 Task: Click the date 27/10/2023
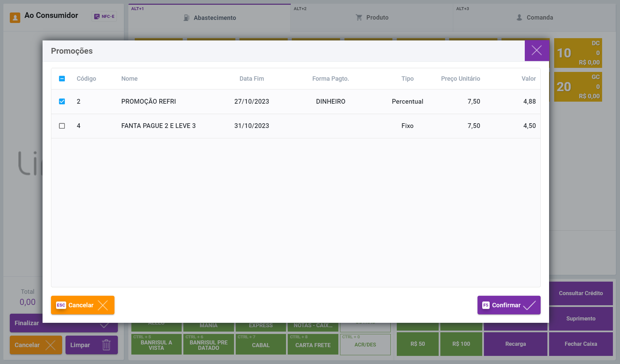252,101
